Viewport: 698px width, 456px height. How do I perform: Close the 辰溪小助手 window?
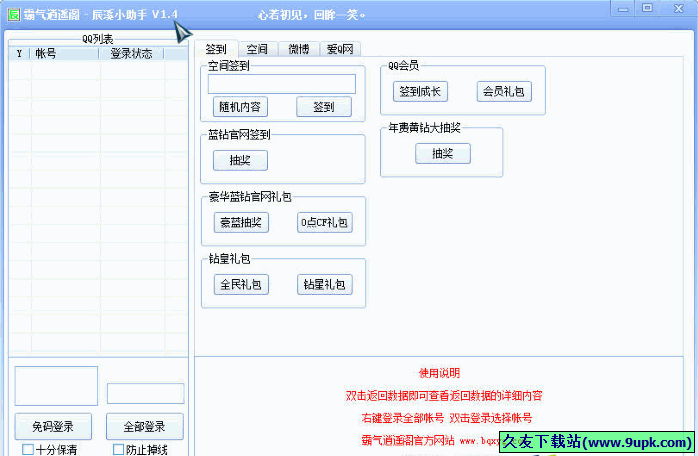click(x=678, y=8)
